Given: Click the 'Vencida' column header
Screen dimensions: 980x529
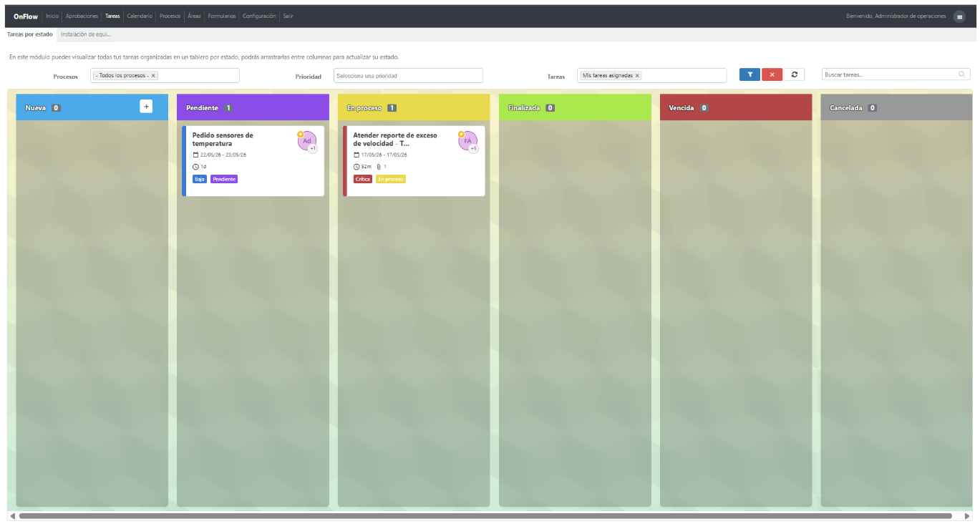Looking at the screenshot, I should [736, 107].
